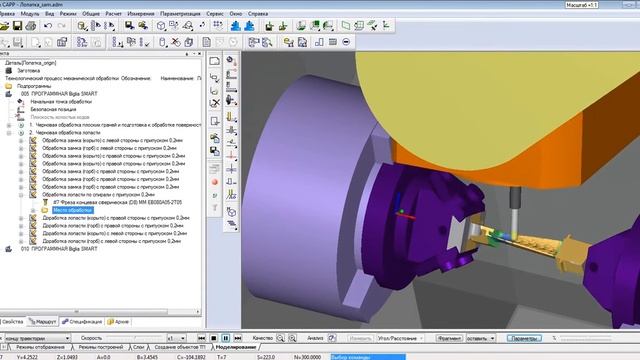Click the Фрагмент button

(x=449, y=338)
